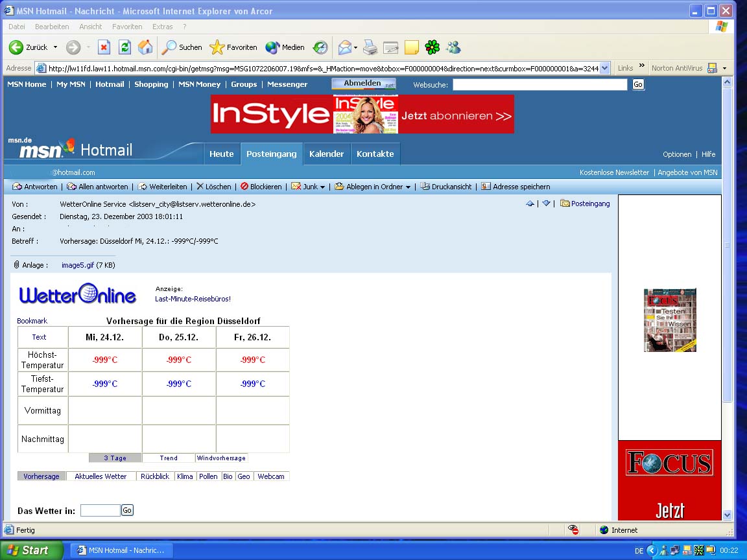
Task: Open the Extras menu
Action: (163, 27)
